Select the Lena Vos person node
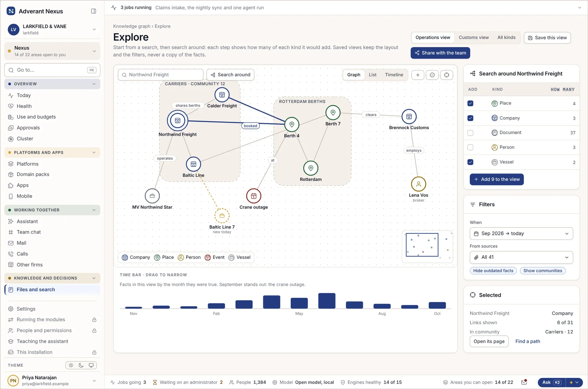The image size is (588, 389). (x=418, y=184)
